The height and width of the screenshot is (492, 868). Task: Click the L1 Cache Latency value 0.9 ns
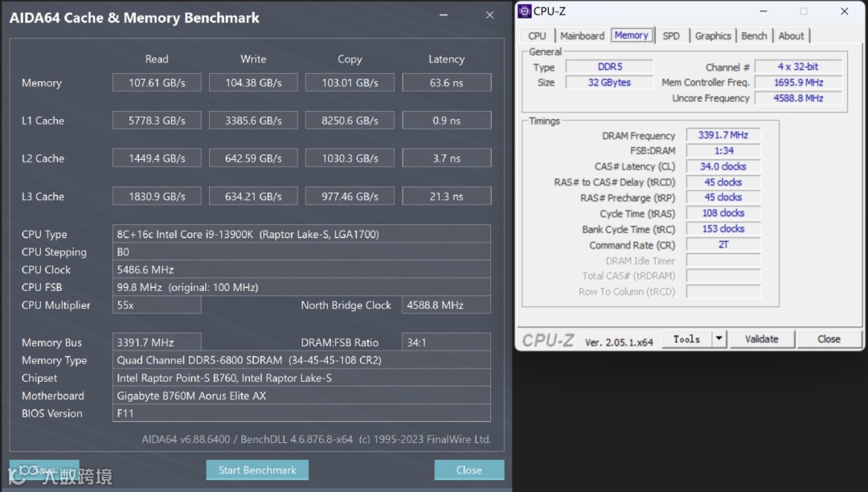click(x=447, y=120)
